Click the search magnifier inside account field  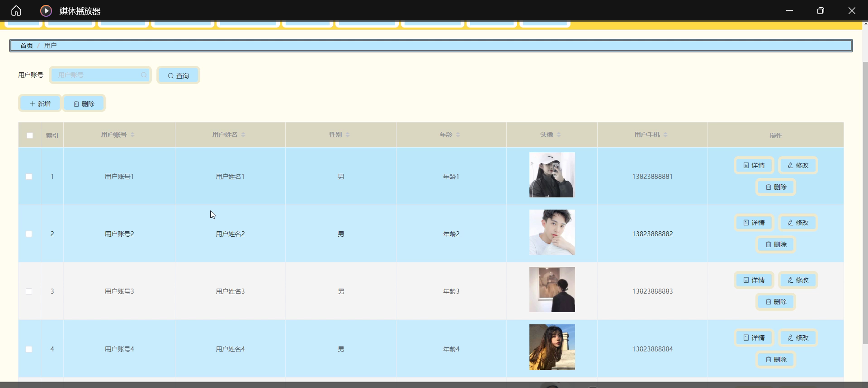(144, 75)
